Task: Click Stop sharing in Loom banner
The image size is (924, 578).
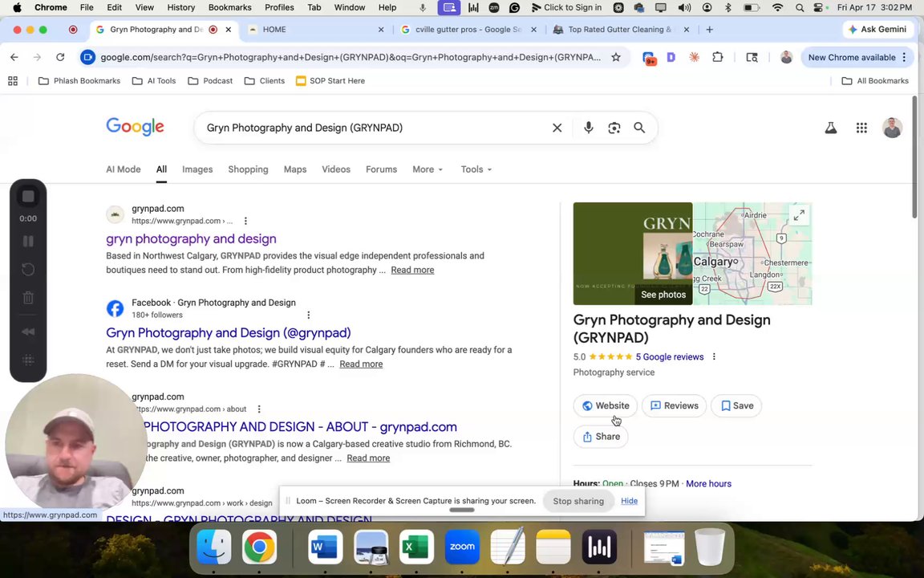Action: (578, 501)
